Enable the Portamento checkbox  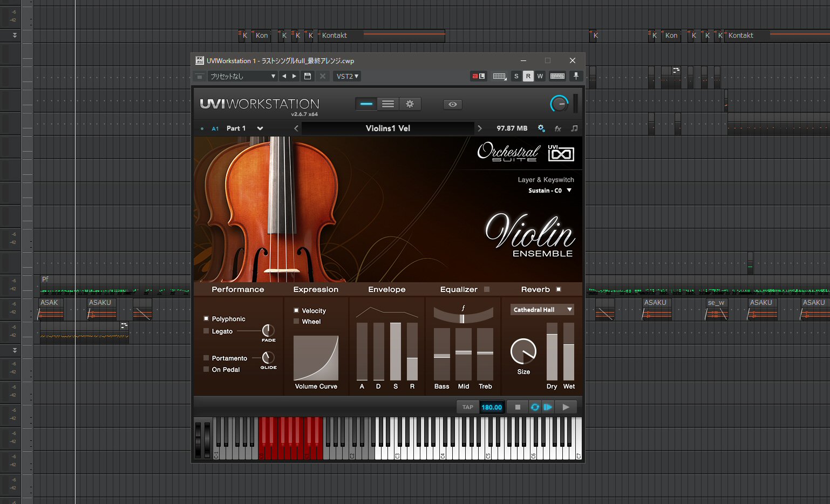[x=206, y=358]
